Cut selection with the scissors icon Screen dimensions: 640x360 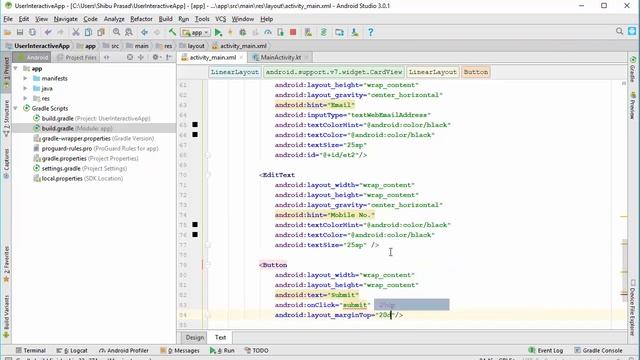(x=76, y=32)
